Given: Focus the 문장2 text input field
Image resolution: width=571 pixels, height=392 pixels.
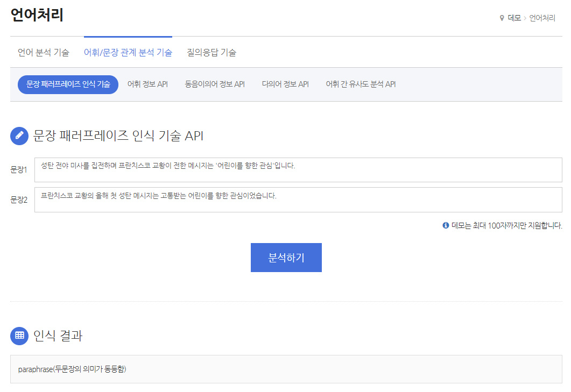Looking at the screenshot, I should (298, 200).
